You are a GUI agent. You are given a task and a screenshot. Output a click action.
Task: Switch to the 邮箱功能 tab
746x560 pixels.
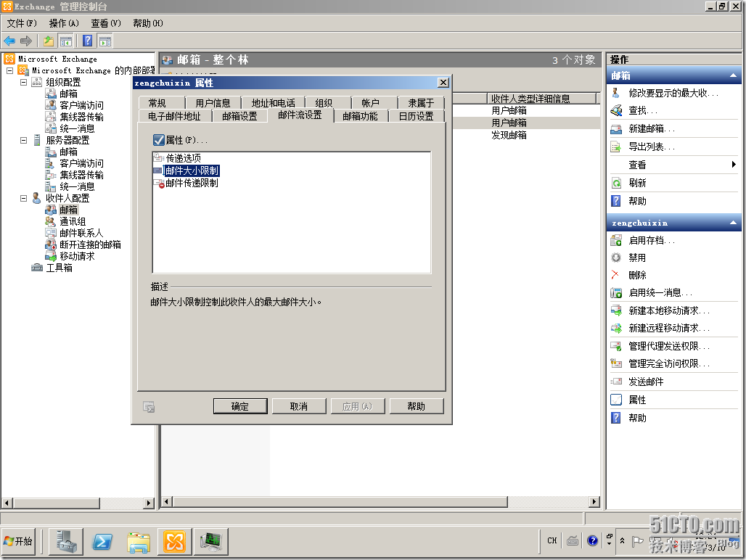pos(361,115)
